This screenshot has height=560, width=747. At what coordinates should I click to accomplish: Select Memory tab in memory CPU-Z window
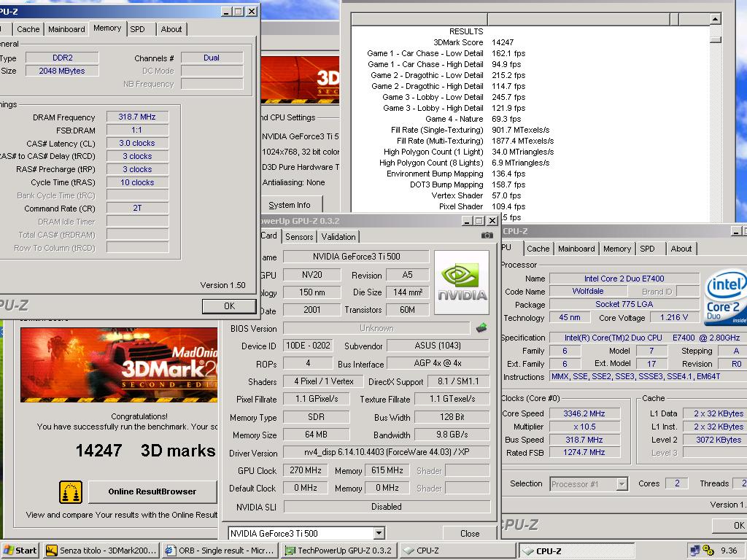(x=107, y=28)
